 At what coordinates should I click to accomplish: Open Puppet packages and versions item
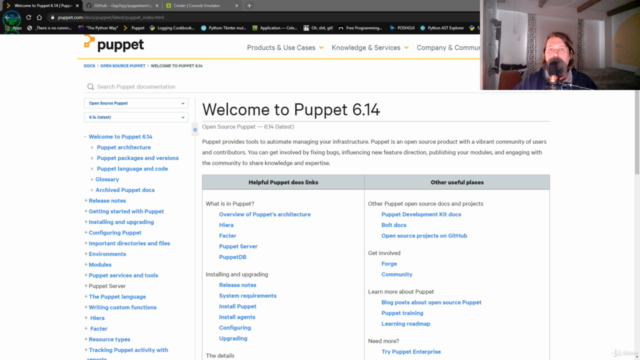[x=138, y=158]
